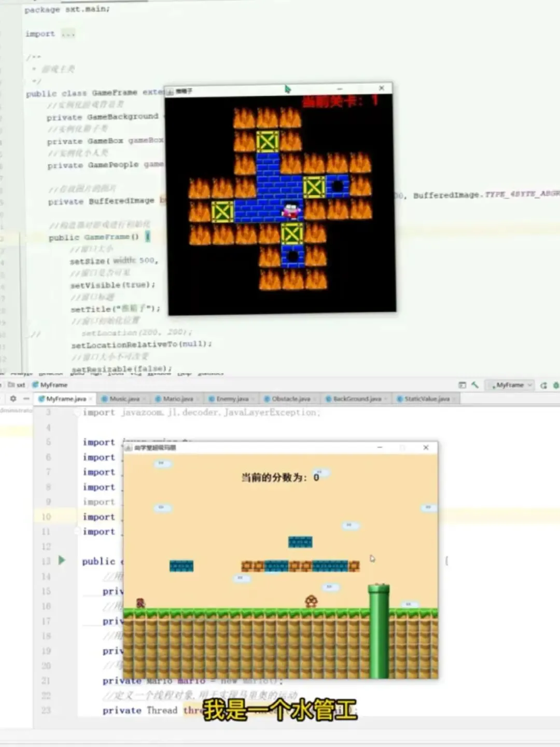This screenshot has height=747, width=560.
Task: Minimize the Mario game window
Action: click(380, 447)
